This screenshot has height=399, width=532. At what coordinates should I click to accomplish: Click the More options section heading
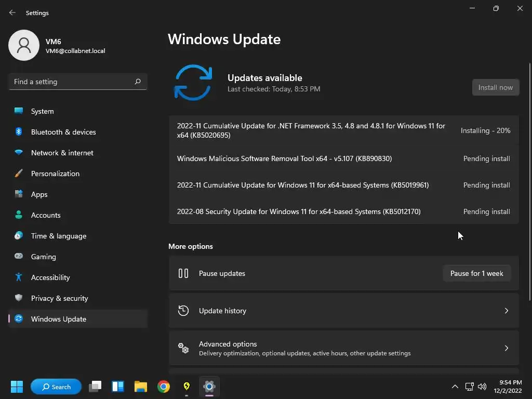click(191, 246)
